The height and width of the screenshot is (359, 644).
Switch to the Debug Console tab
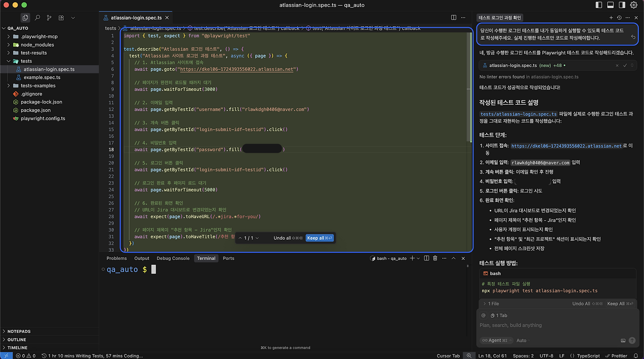(x=173, y=258)
